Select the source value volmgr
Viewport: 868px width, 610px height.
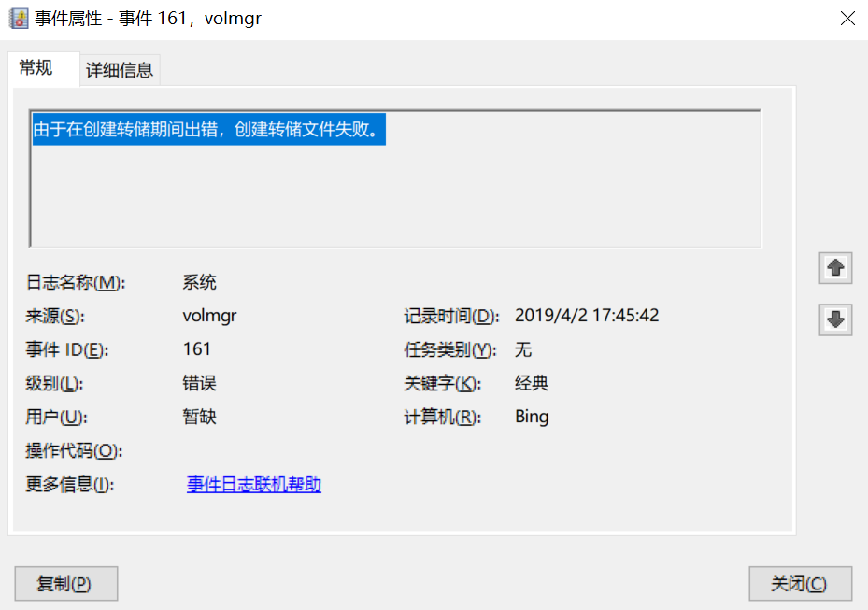click(x=210, y=316)
